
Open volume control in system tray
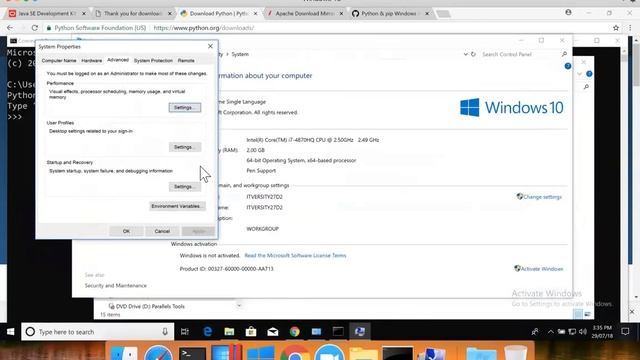583,332
